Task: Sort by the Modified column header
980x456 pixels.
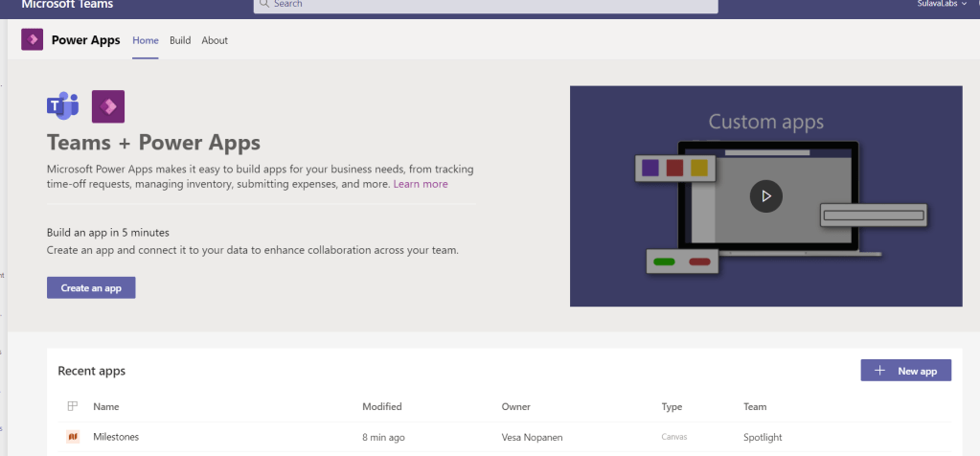Action: click(381, 407)
